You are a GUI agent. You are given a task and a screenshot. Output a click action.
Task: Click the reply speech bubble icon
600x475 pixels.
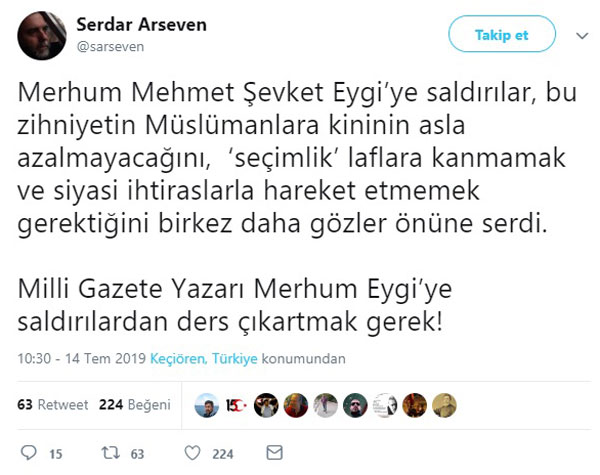(x=28, y=453)
